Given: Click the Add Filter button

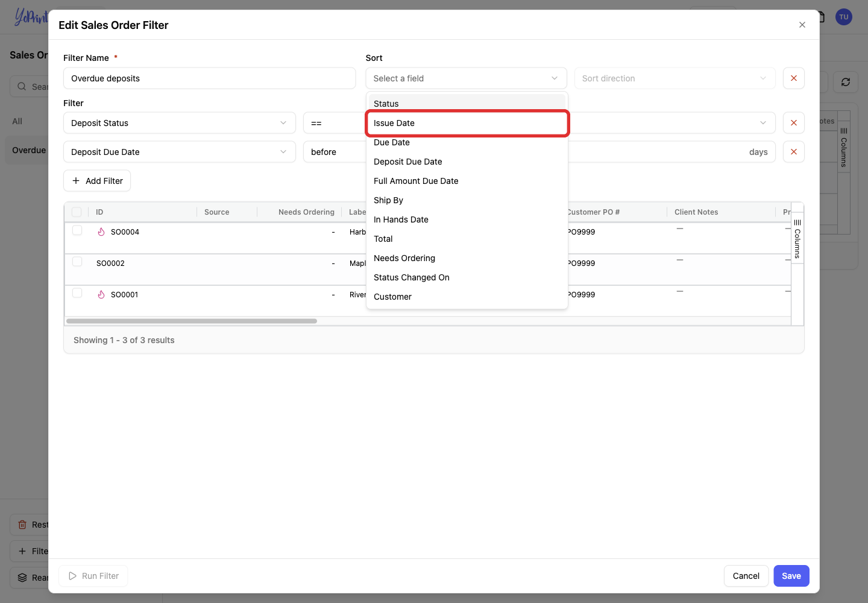Looking at the screenshot, I should tap(97, 181).
